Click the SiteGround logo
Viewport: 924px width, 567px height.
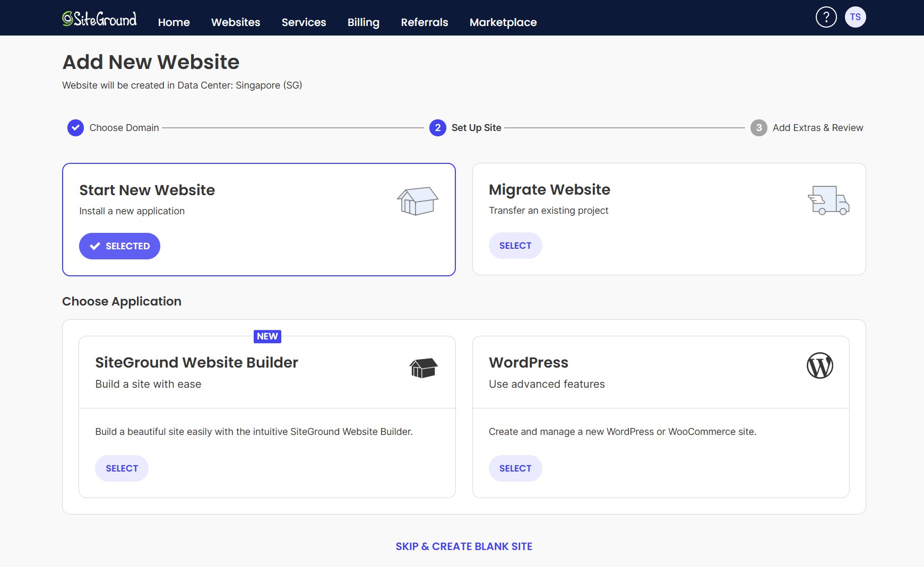click(99, 18)
